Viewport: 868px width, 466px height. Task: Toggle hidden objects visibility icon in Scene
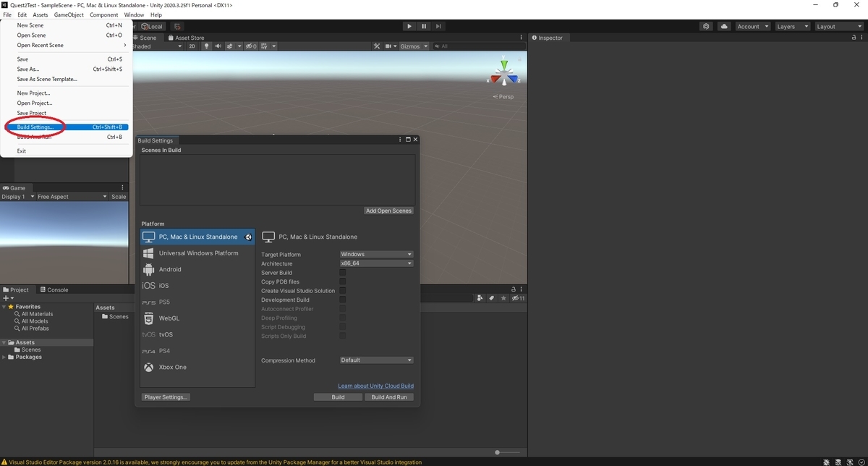[250, 46]
